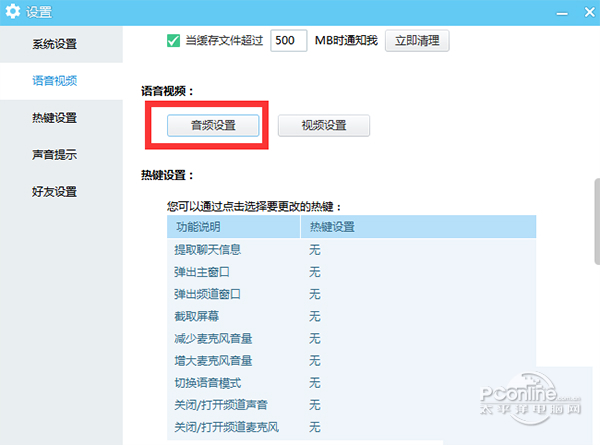
Task: Open 音频设置 button
Action: point(213,125)
